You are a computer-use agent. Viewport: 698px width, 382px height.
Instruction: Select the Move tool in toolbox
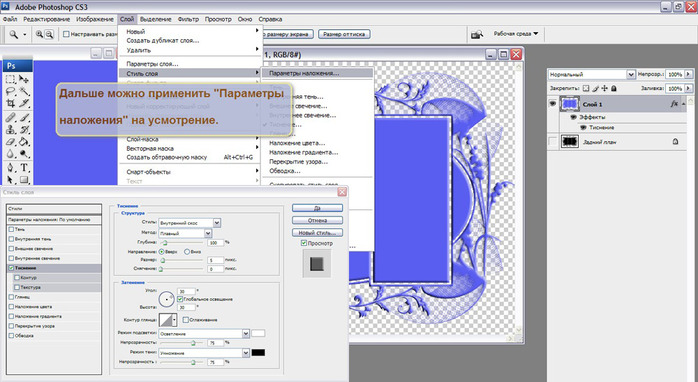coord(24,79)
